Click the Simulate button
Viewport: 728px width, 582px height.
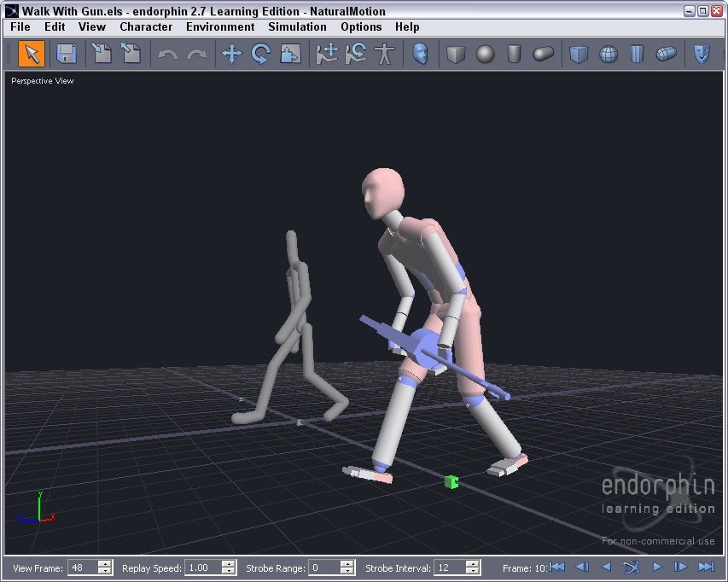tap(632, 567)
